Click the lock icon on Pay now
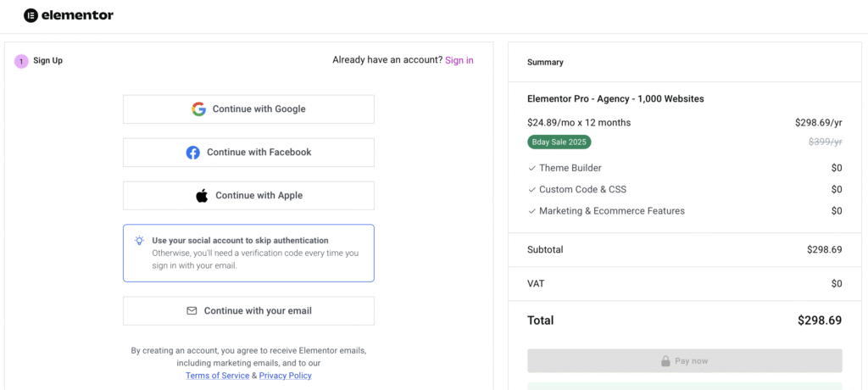This screenshot has width=868, height=390. [x=665, y=361]
